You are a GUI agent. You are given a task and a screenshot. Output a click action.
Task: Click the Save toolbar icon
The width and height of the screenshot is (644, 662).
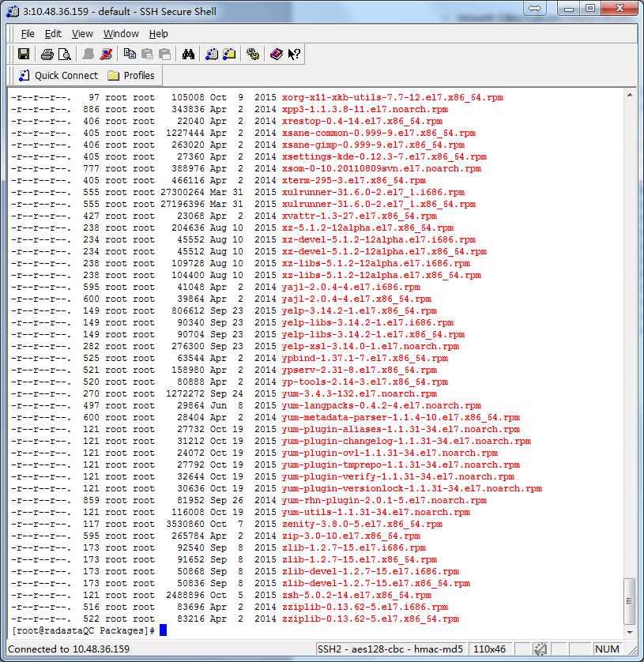point(24,54)
